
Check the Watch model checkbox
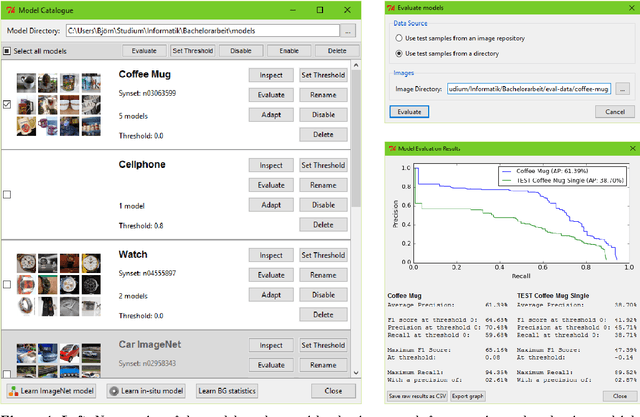[x=7, y=284]
